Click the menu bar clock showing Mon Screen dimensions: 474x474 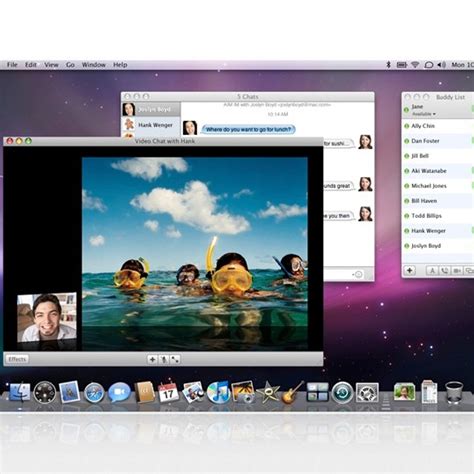pos(463,65)
